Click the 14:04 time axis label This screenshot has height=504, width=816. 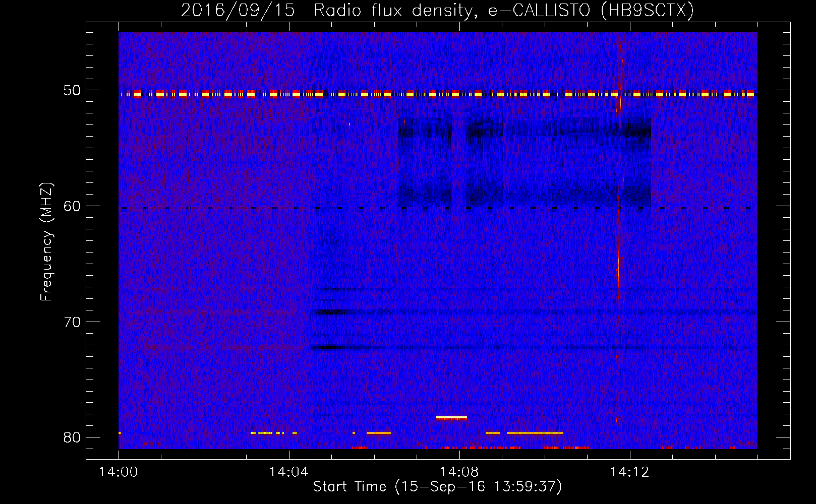tap(289, 472)
